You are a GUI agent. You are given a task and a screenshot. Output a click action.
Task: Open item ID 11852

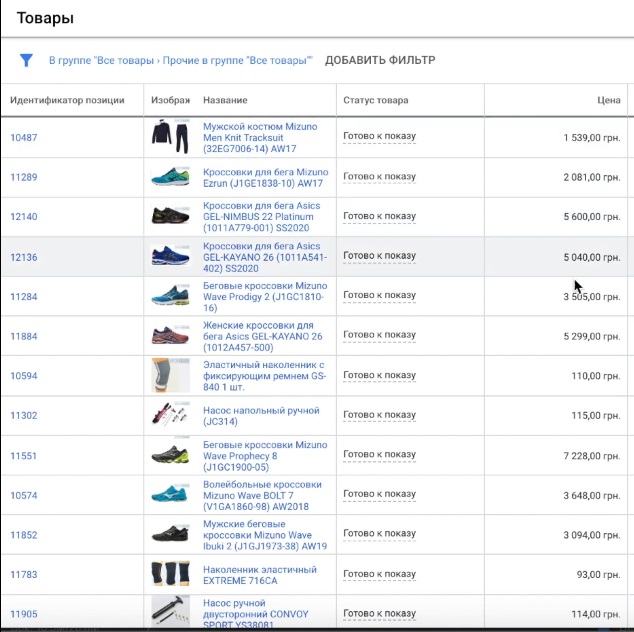(23, 535)
